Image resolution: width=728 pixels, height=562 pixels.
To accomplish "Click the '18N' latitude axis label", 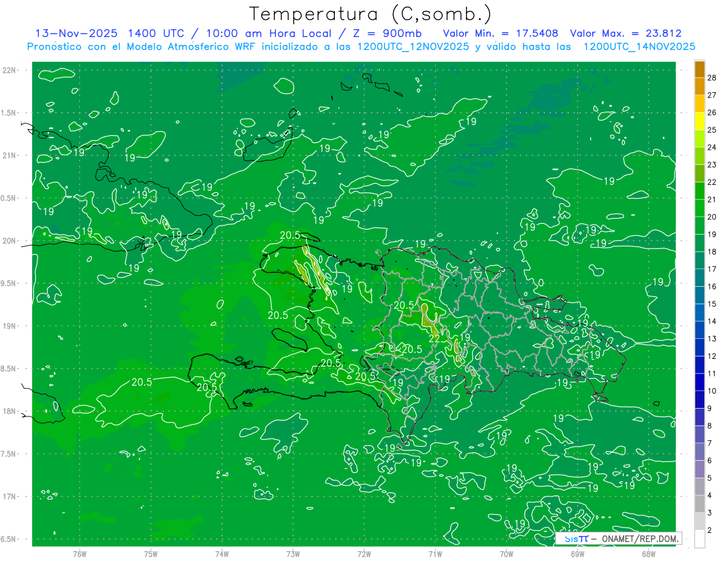I will 8,412.
